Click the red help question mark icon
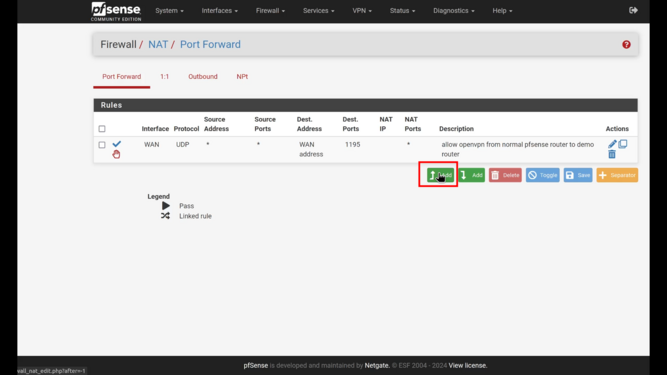The height and width of the screenshot is (375, 667). (x=626, y=45)
